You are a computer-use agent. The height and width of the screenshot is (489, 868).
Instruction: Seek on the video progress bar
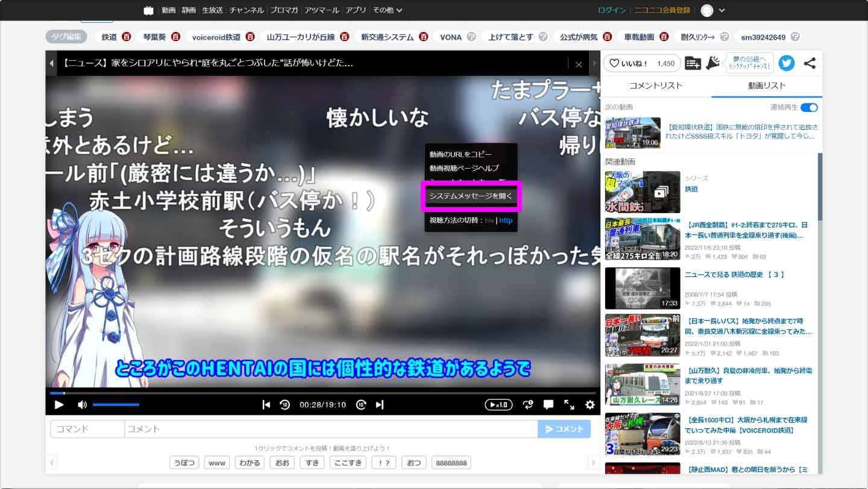tap(322, 393)
